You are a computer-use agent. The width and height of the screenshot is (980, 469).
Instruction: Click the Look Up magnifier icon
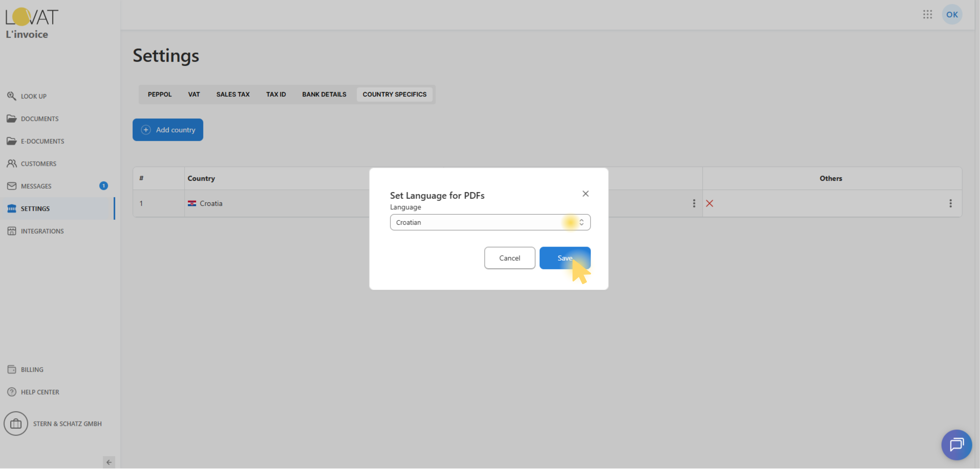point(11,96)
